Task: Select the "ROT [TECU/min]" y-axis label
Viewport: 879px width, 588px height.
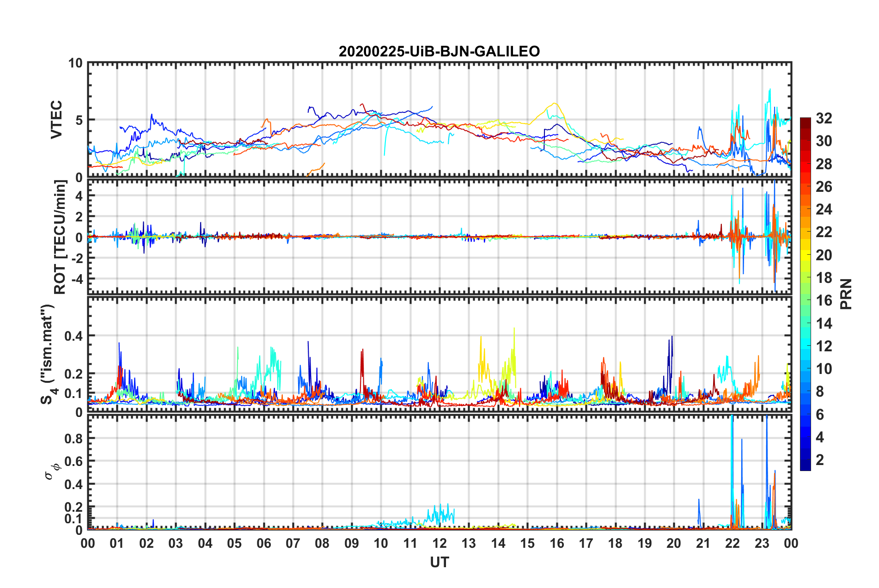Action: [x=60, y=237]
